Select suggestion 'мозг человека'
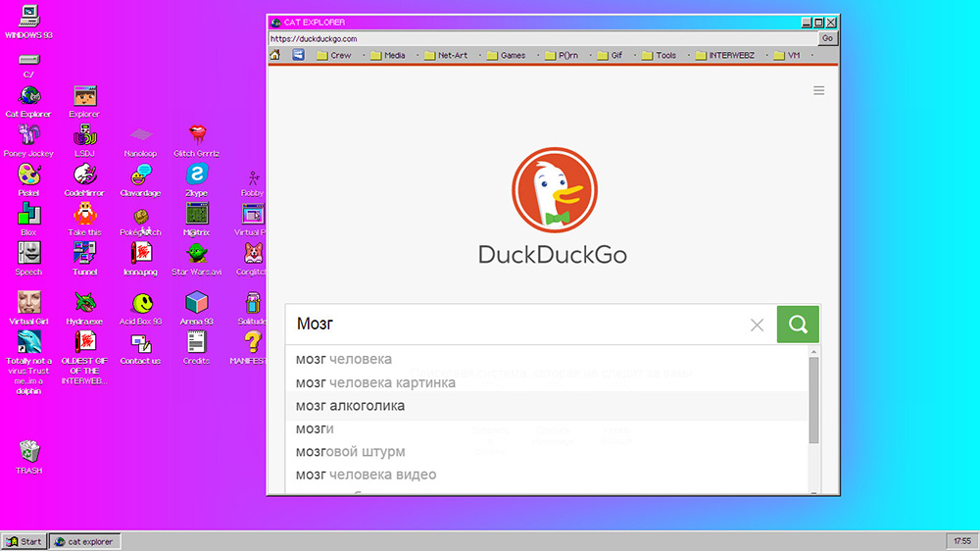 pos(547,359)
